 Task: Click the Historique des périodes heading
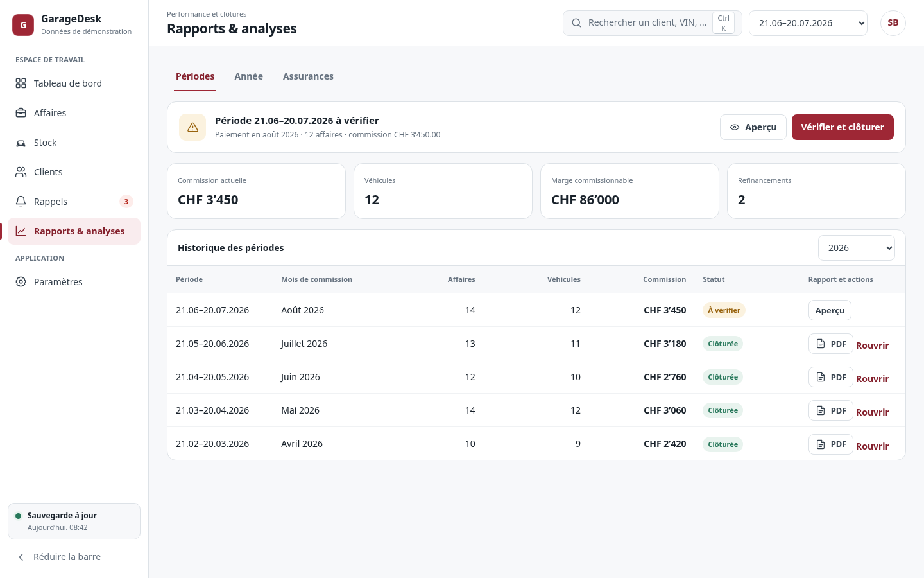pos(231,248)
